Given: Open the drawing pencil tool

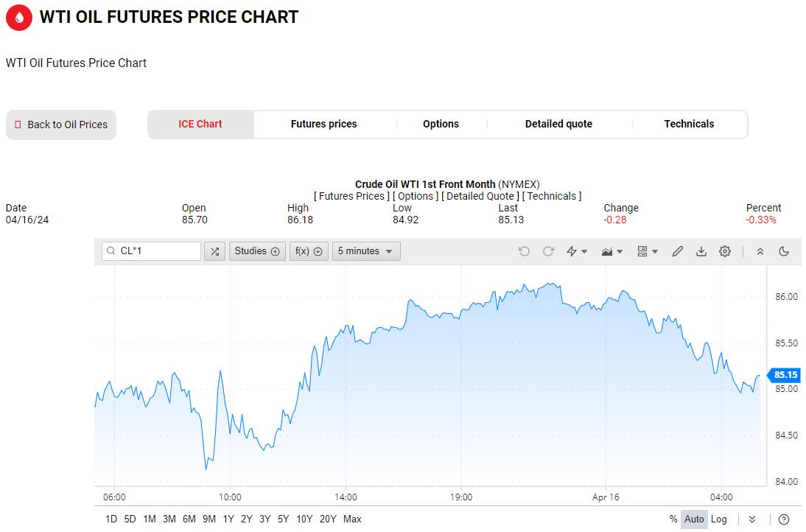Looking at the screenshot, I should pyautogui.click(x=678, y=251).
